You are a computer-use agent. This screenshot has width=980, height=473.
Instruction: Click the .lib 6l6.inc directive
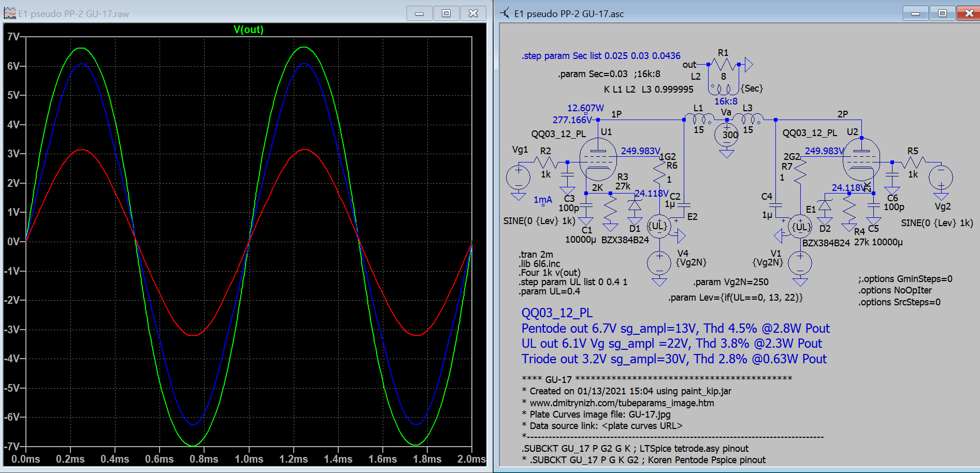click(539, 263)
